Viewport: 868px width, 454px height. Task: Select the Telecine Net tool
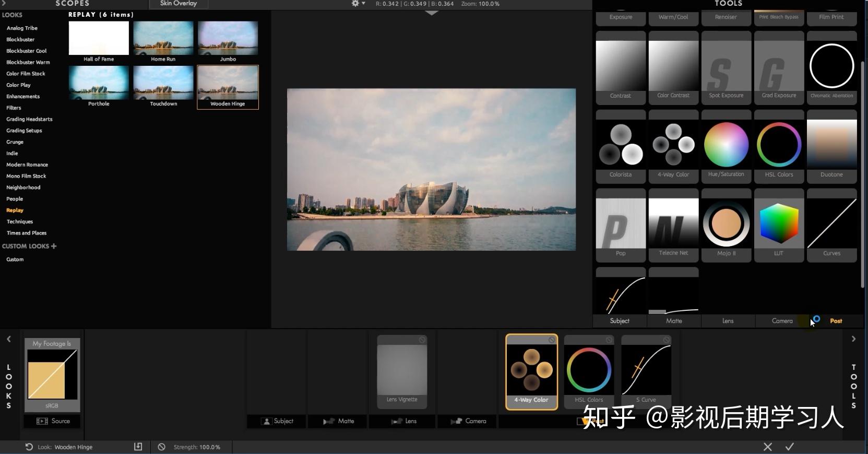673,225
